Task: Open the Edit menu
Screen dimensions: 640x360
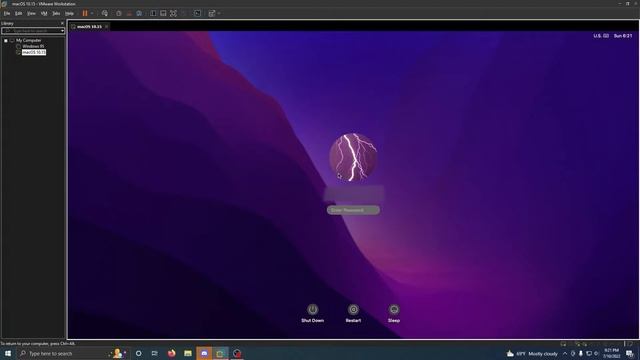Action: 19,13
